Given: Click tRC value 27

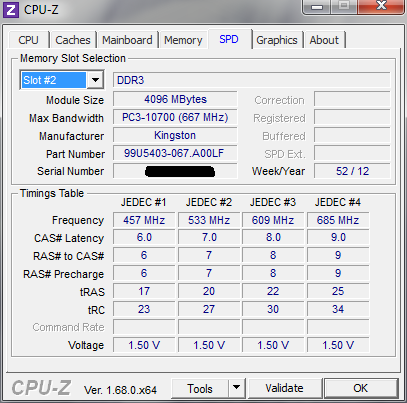Looking at the screenshot, I should pos(209,309).
